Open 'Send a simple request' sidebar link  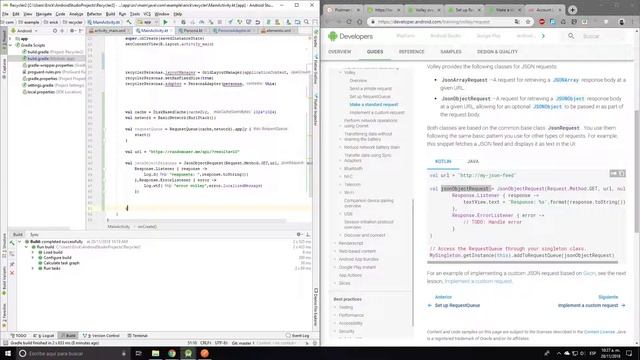coord(371,89)
